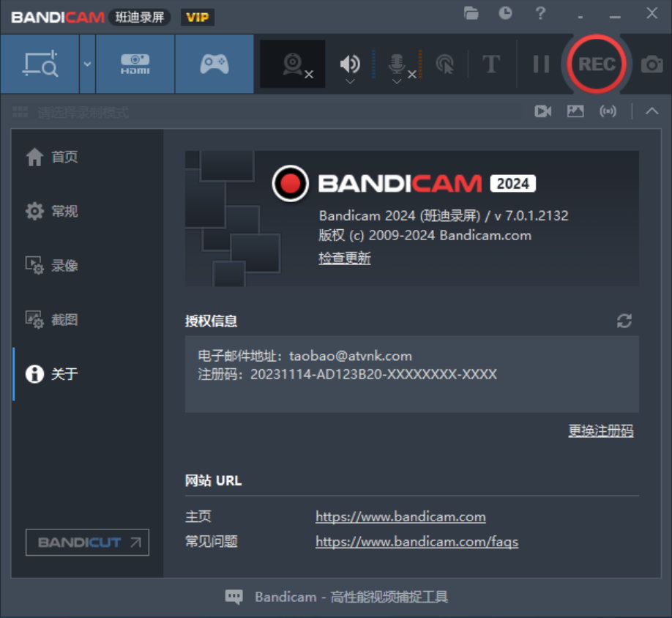This screenshot has width=672, height=618.
Task: Click the red Bandicam record logo
Action: tap(290, 184)
